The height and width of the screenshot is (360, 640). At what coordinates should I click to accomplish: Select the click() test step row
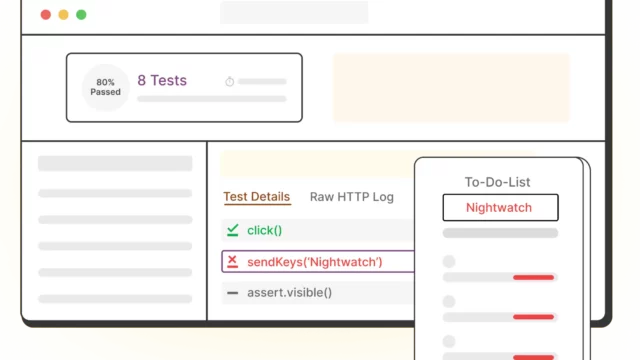(x=318, y=230)
